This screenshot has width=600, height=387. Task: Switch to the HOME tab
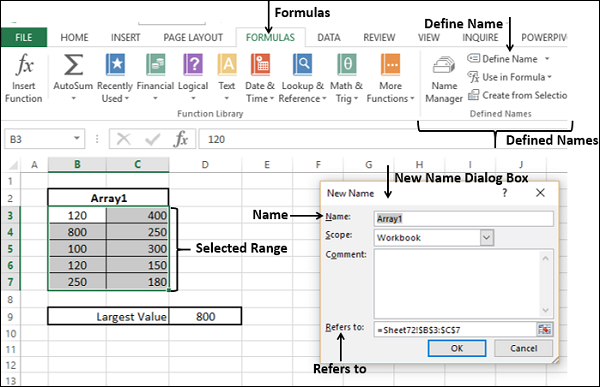[x=74, y=38]
